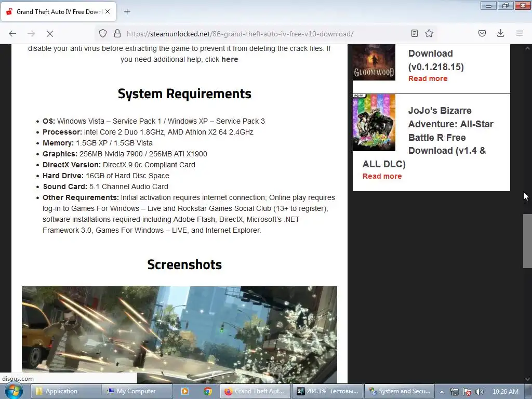
Task: Follow the 'here' help link
Action: [x=230, y=59]
